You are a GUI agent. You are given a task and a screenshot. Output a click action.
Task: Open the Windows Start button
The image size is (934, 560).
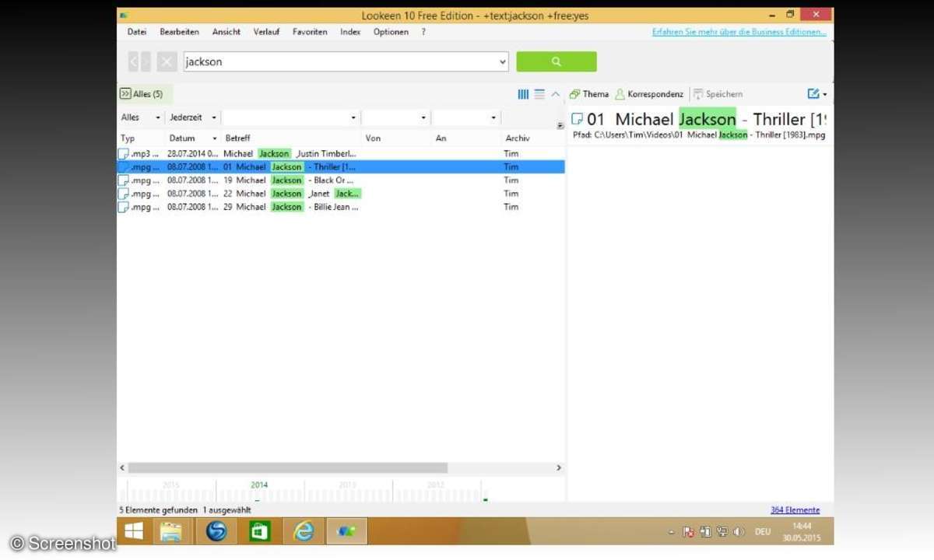[135, 532]
